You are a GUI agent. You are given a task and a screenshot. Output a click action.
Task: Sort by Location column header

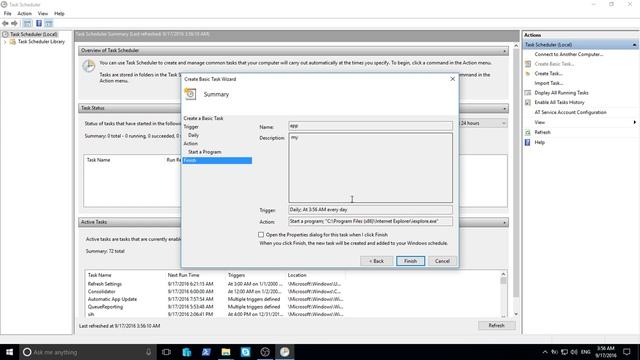[297, 276]
